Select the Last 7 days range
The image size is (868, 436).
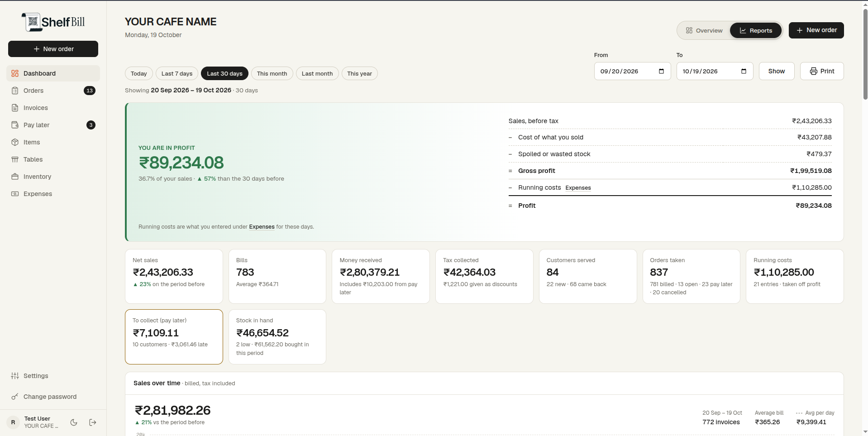click(x=177, y=73)
